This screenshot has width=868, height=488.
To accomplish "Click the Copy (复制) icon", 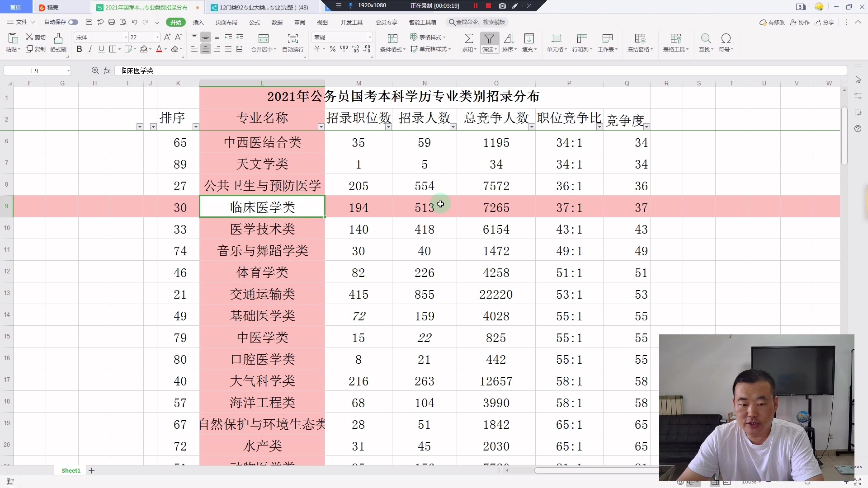I will pos(29,49).
